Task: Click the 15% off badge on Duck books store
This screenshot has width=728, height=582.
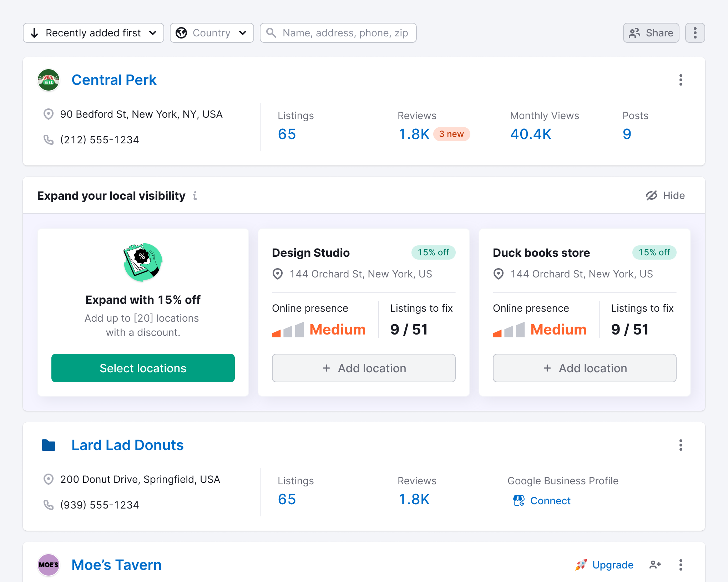Action: 654,252
